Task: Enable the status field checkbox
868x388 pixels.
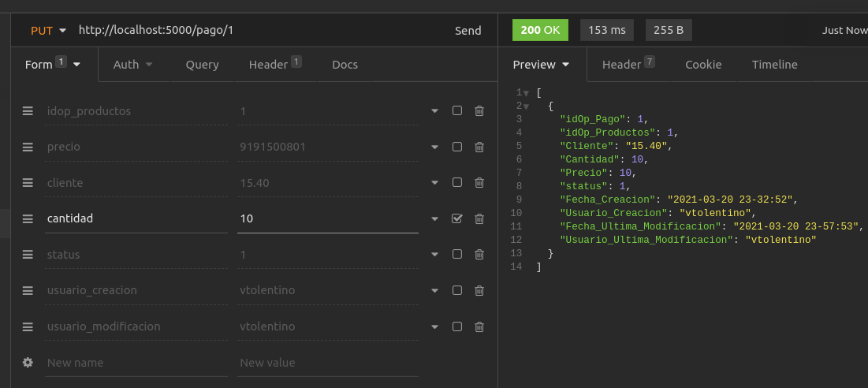Action: (x=456, y=254)
